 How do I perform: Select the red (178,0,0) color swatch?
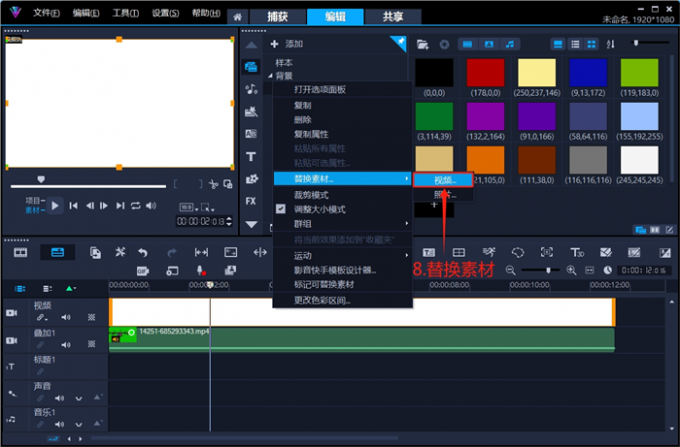tap(486, 73)
